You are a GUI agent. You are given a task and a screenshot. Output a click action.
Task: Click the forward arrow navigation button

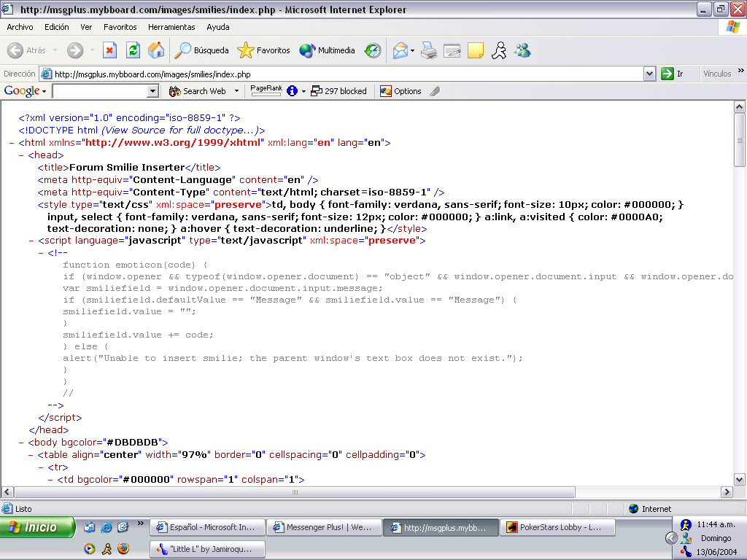(75, 50)
